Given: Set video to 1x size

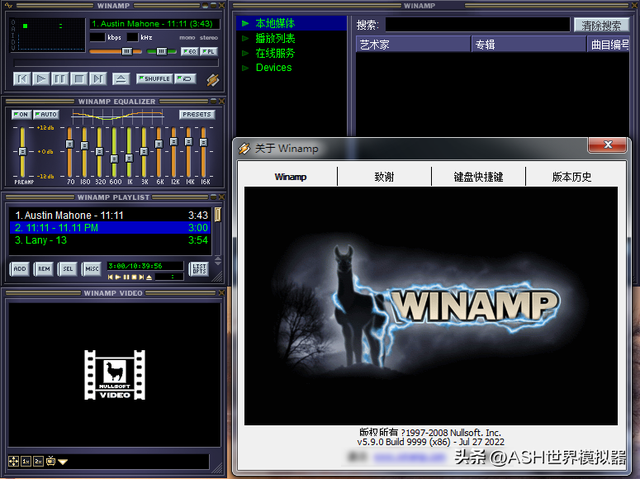Looking at the screenshot, I should [x=26, y=461].
